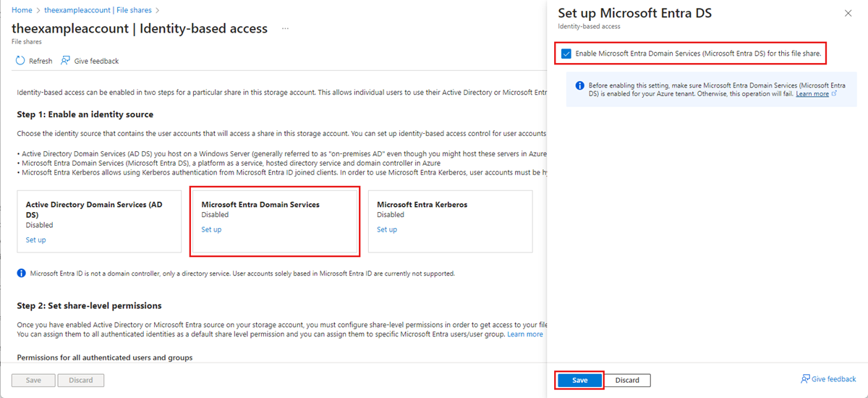Open theexampleaccount File shares breadcrumb
Viewport: 868px width, 398px height.
tap(98, 10)
